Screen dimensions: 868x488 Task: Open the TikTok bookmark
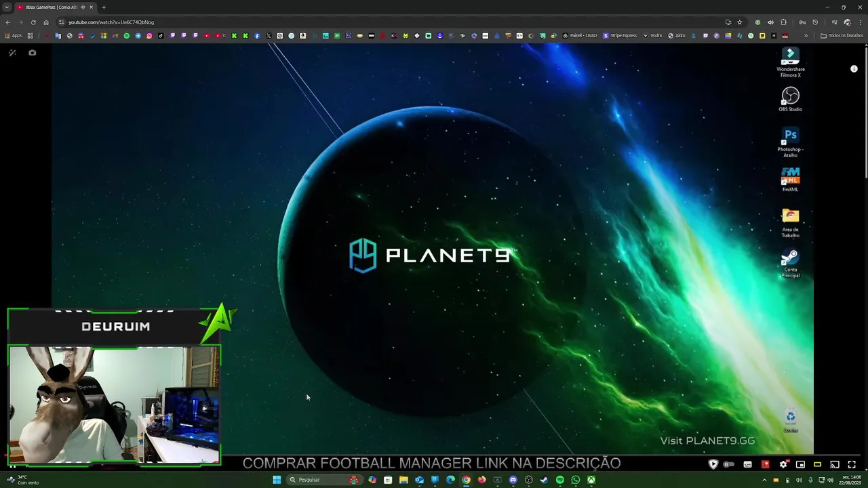point(161,35)
